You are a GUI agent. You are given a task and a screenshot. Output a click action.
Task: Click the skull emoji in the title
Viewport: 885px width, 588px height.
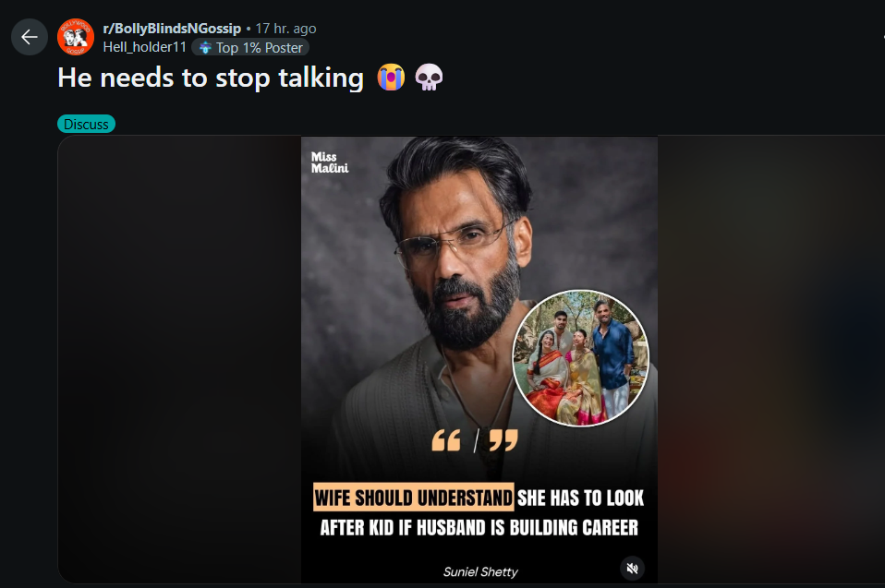pyautogui.click(x=429, y=78)
